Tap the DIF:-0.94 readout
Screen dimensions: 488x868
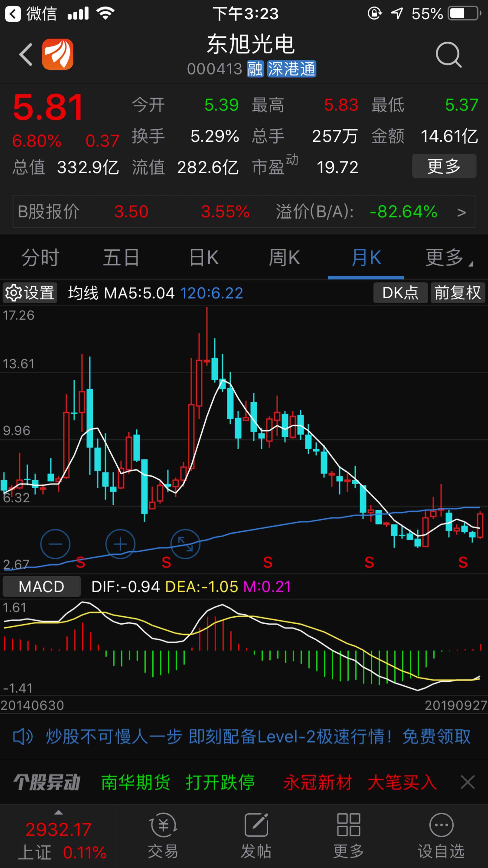click(125, 587)
